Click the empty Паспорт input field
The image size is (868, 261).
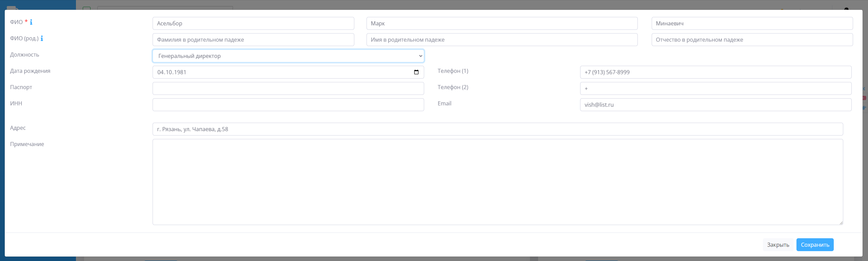(288, 88)
